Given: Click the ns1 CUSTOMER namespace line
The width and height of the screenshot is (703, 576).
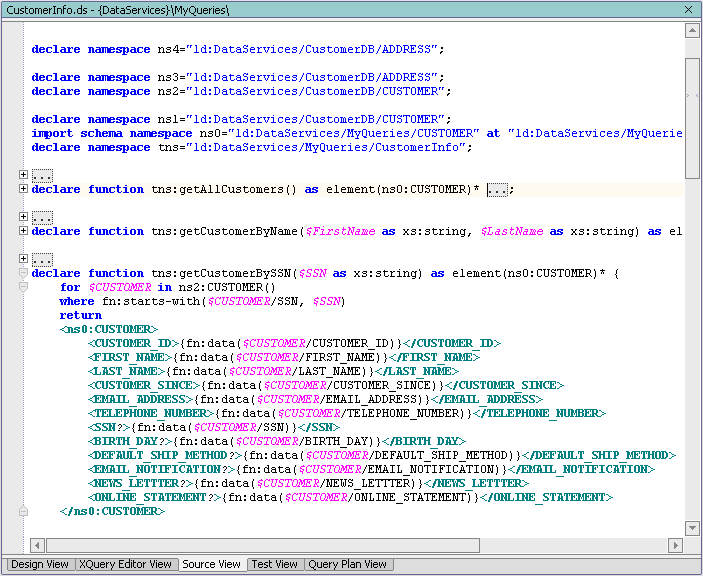Looking at the screenshot, I should [x=241, y=119].
